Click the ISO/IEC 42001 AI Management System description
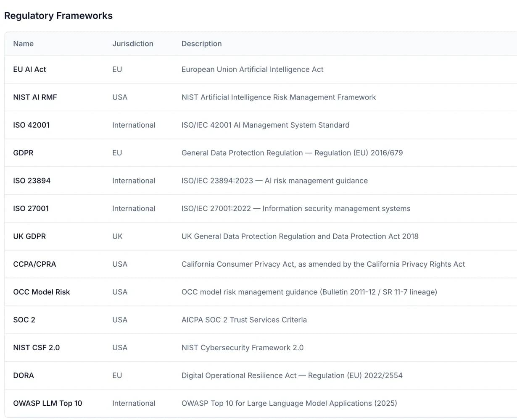517x420 pixels. pos(265,125)
